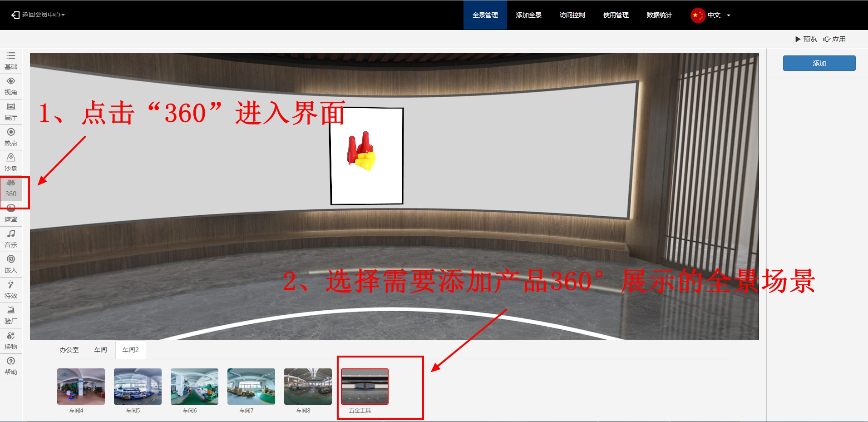Open the 基础 basic settings sidebar icon
868x422 pixels.
11,60
